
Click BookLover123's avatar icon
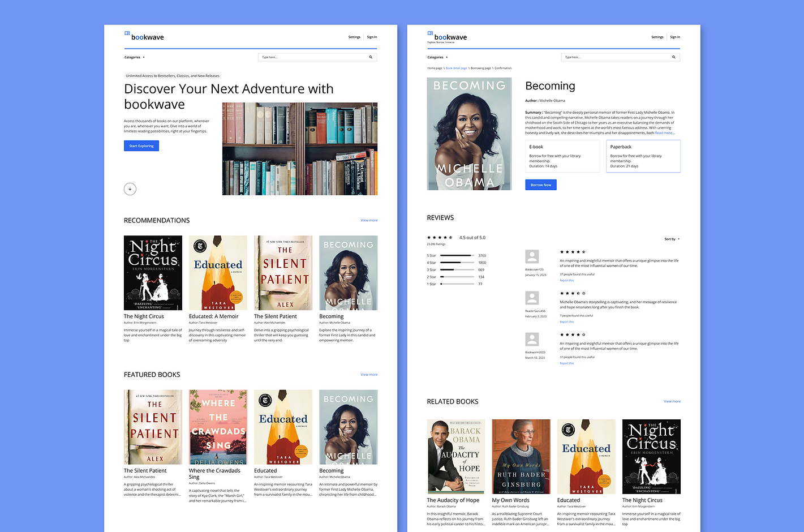[532, 256]
